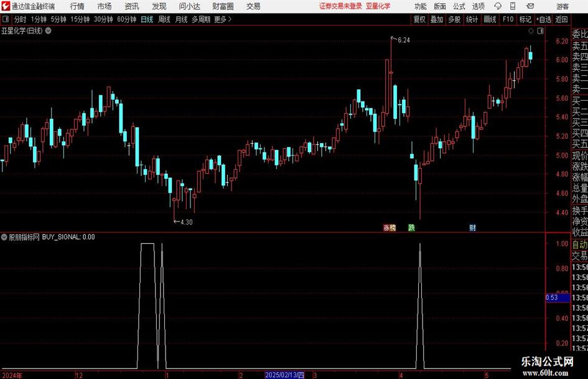
Task: Toggle the sidebar panel icon left of 分时
Action: [5, 19]
